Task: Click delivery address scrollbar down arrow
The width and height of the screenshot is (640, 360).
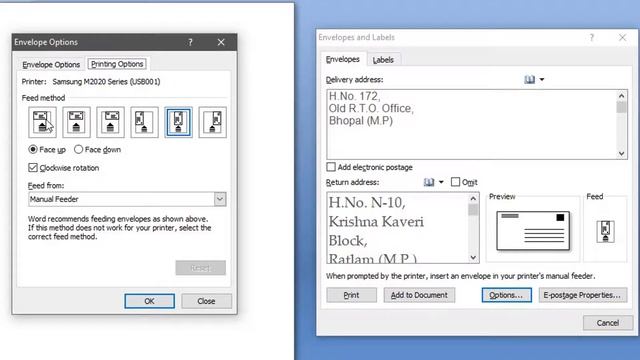Action: (622, 153)
